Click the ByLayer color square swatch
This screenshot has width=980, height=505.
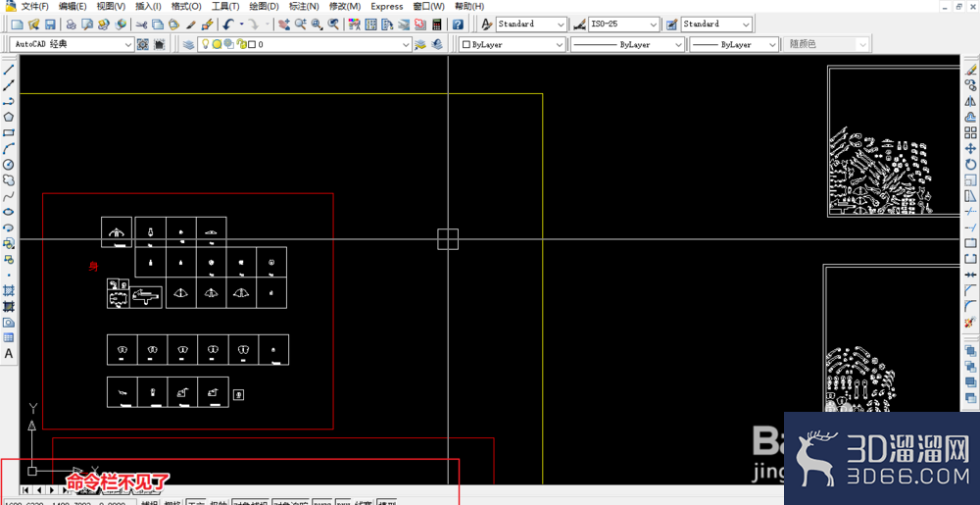pyautogui.click(x=466, y=44)
